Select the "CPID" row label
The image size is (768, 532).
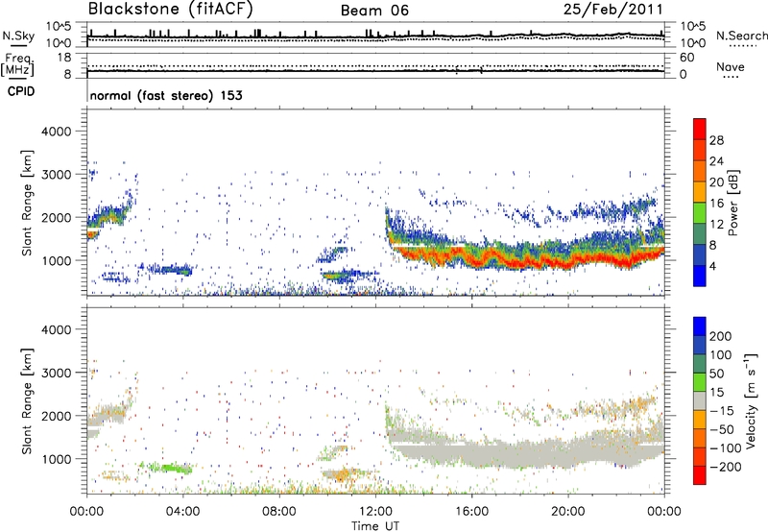tap(21, 91)
